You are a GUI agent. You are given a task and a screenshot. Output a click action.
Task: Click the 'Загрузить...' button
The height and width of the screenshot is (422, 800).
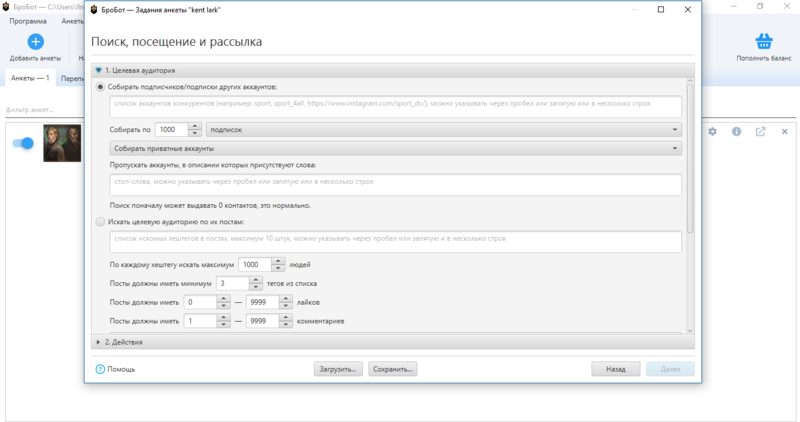(338, 369)
